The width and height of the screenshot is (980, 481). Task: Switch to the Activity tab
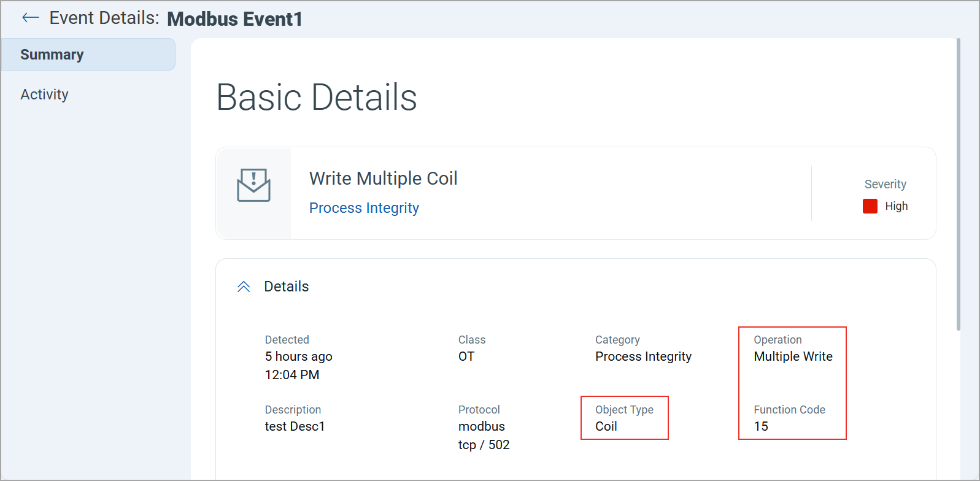(x=44, y=94)
